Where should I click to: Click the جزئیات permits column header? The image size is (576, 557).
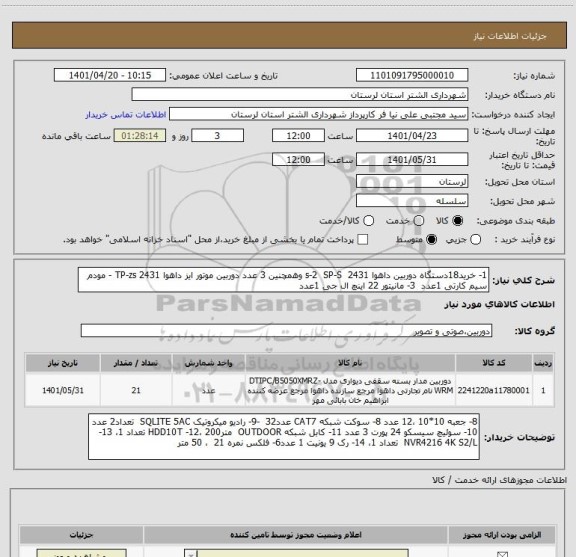tap(82, 535)
